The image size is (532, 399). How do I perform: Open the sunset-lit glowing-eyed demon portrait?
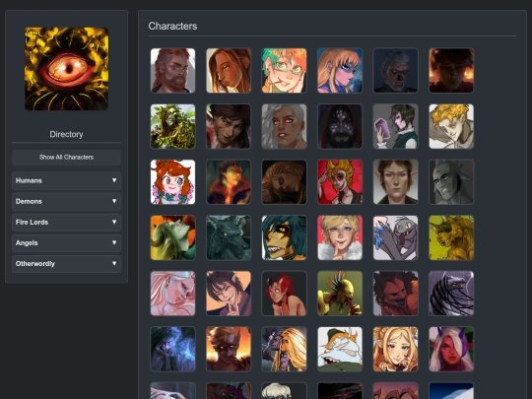click(229, 349)
